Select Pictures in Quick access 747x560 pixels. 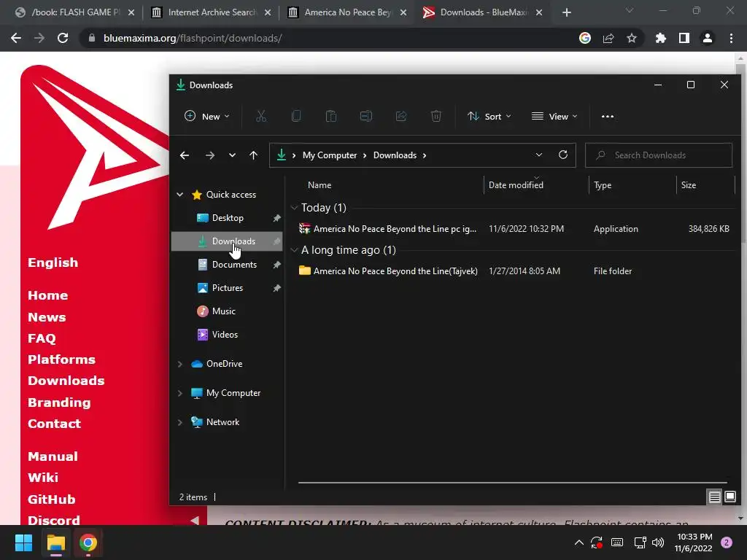point(227,287)
